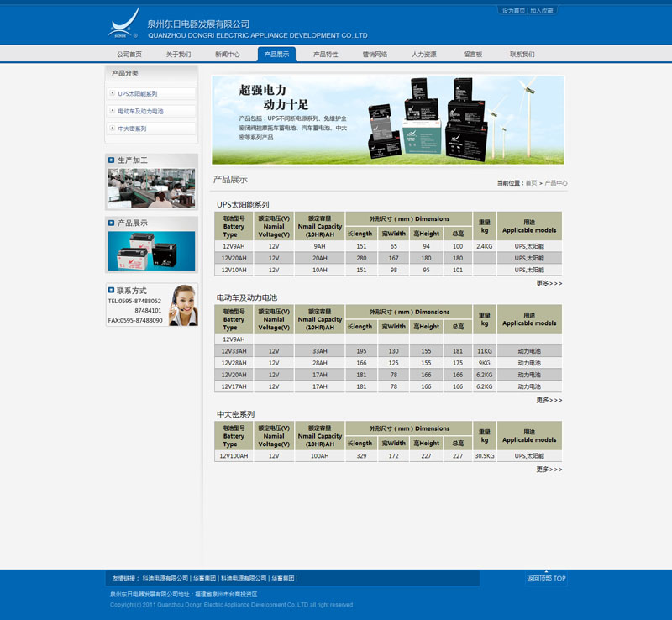This screenshot has height=620, width=672.
Task: Open 联系我们 in the navigation
Action: (522, 55)
